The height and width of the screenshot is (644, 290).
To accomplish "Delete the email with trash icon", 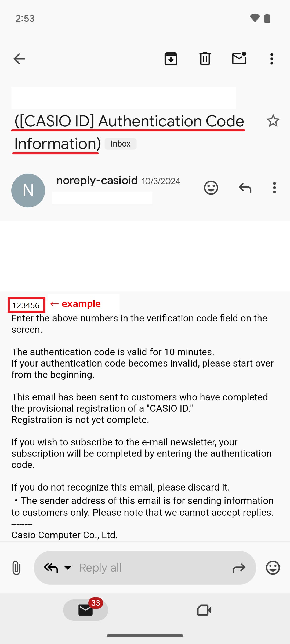I will (x=205, y=59).
